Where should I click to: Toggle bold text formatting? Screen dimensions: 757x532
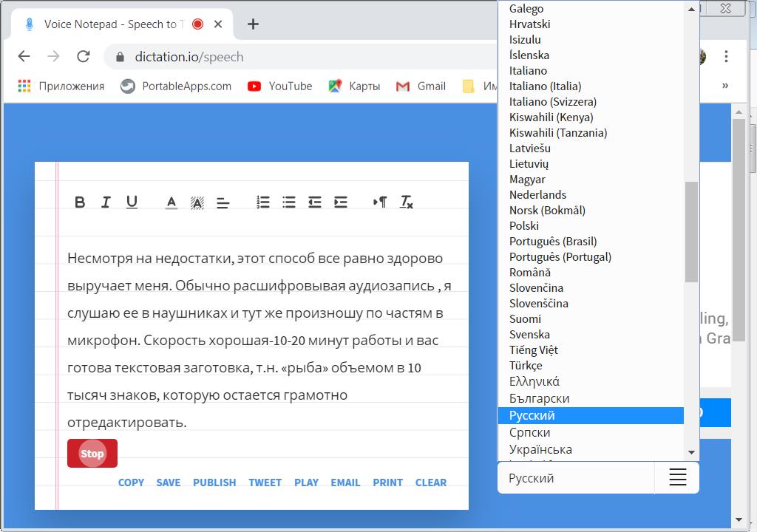(81, 202)
